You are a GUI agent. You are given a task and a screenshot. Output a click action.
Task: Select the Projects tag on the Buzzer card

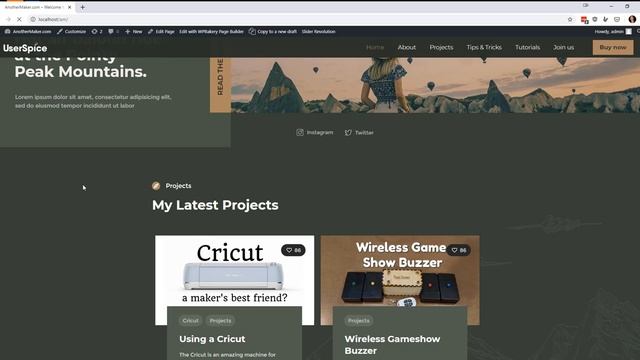[x=358, y=320]
